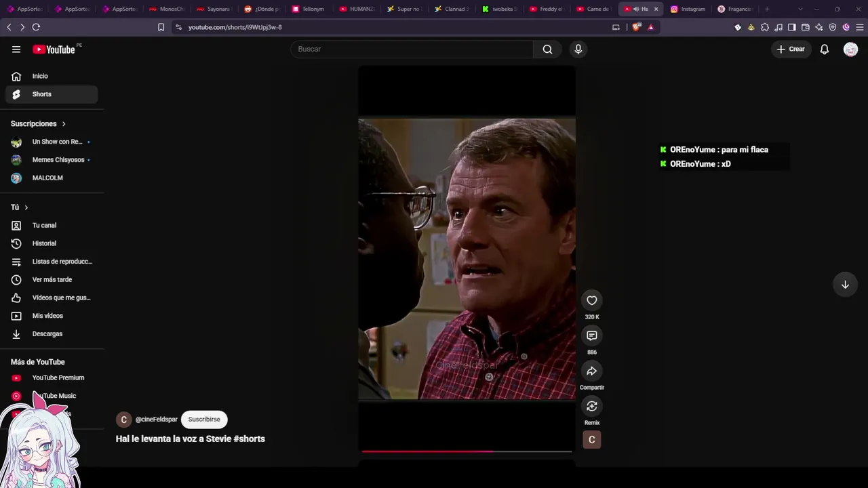Like the short with the heart icon
Screen dimensions: 868x488
click(x=592, y=300)
